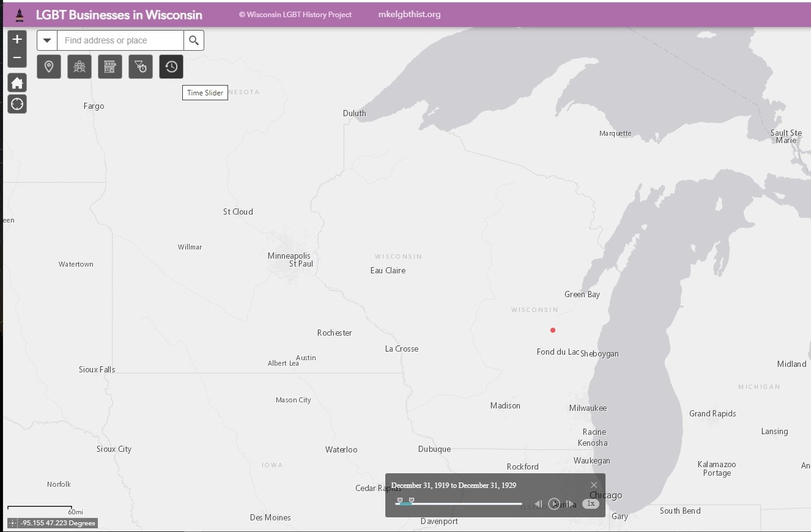Expand the search source dropdown arrow
The height and width of the screenshot is (532, 811).
[47, 40]
